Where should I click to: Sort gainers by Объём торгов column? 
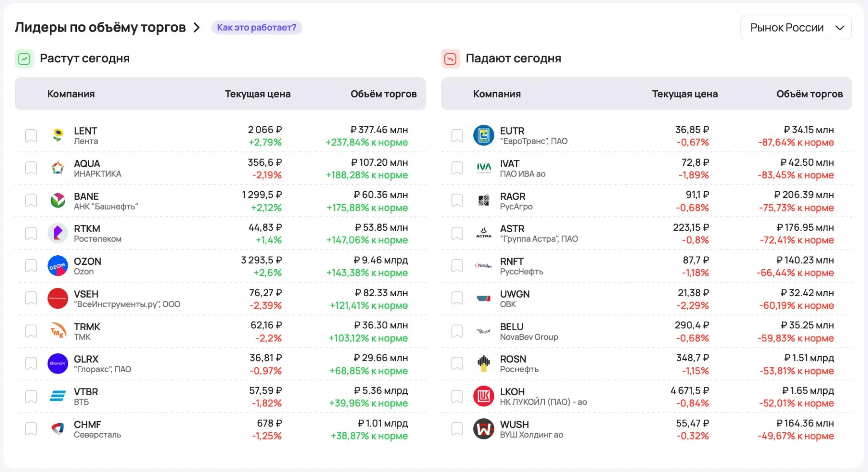tap(383, 94)
